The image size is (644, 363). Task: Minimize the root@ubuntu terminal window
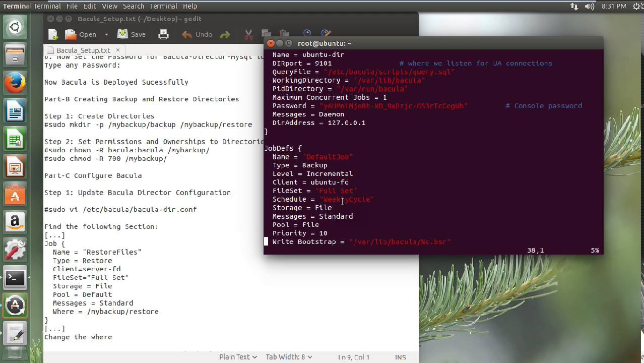280,43
